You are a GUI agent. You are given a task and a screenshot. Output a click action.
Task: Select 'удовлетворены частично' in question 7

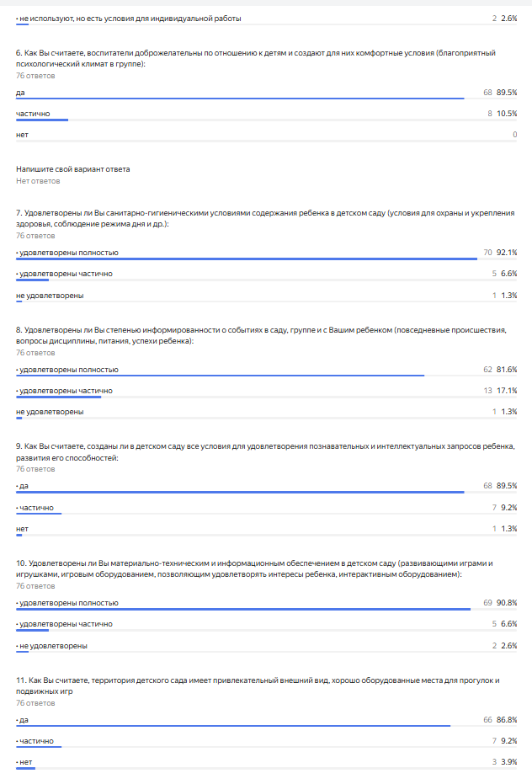[x=64, y=274]
